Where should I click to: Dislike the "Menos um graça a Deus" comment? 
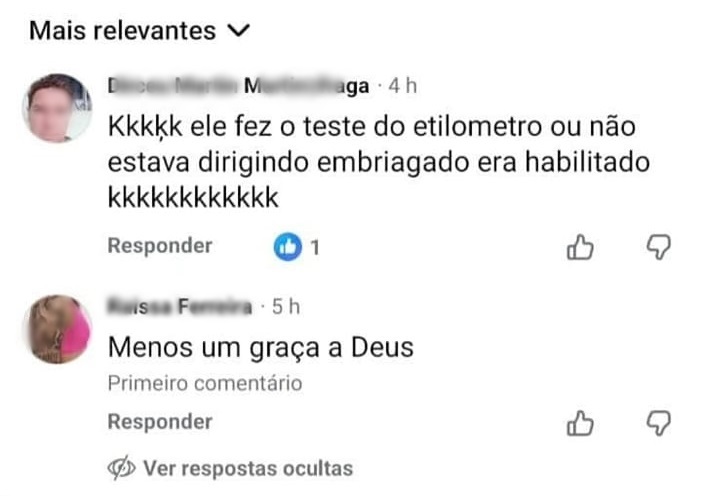click(659, 423)
